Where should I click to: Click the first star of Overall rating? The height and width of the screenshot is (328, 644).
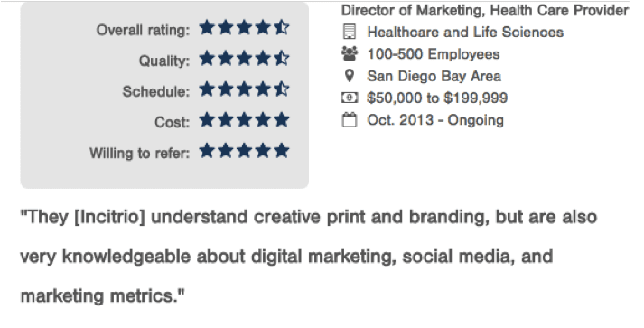click(207, 28)
